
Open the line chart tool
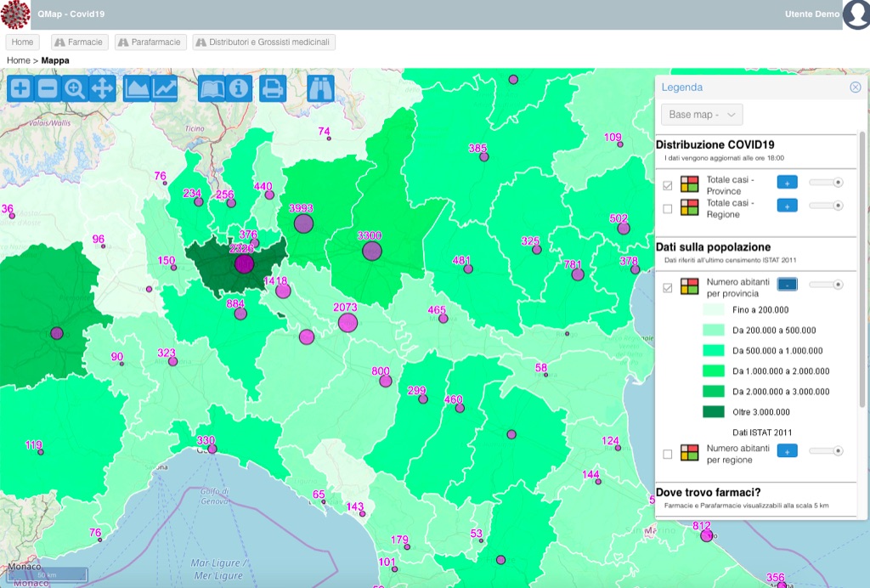pyautogui.click(x=164, y=88)
